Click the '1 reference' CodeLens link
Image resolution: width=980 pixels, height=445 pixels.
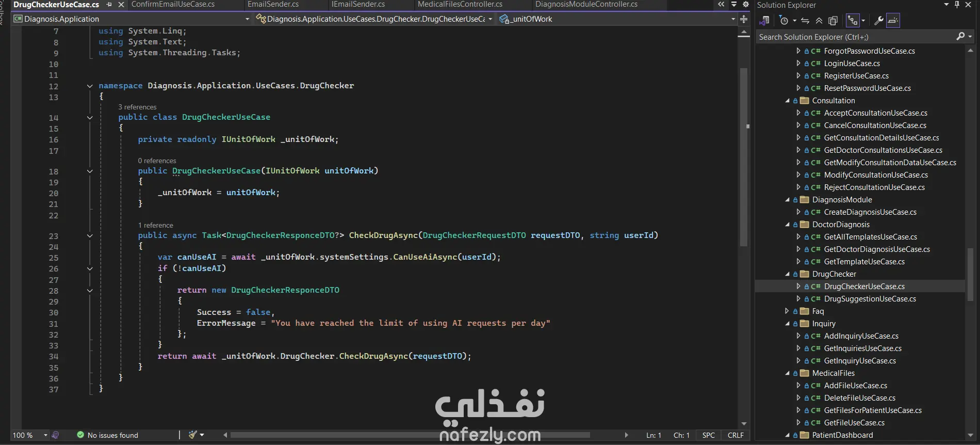155,225
